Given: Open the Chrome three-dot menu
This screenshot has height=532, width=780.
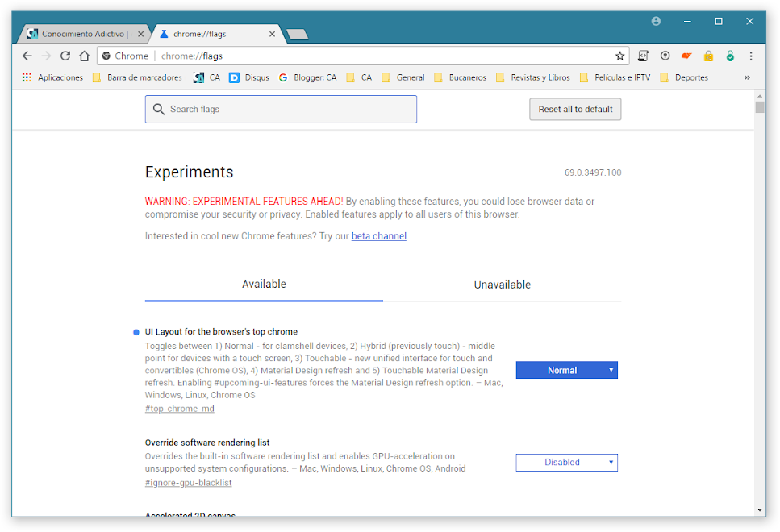Looking at the screenshot, I should (751, 56).
